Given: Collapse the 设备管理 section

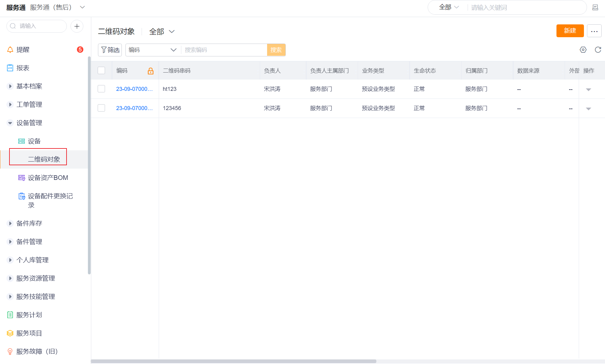Looking at the screenshot, I should (x=10, y=123).
